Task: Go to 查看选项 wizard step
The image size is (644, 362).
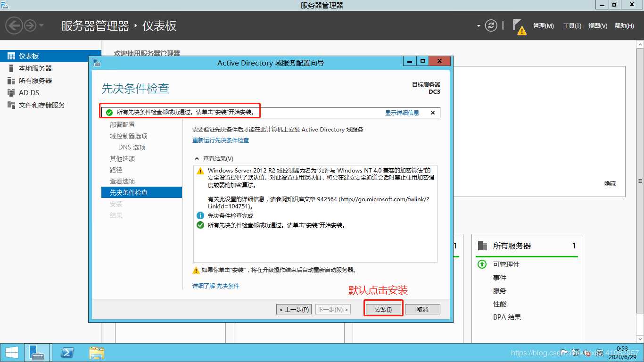Action: click(122, 181)
